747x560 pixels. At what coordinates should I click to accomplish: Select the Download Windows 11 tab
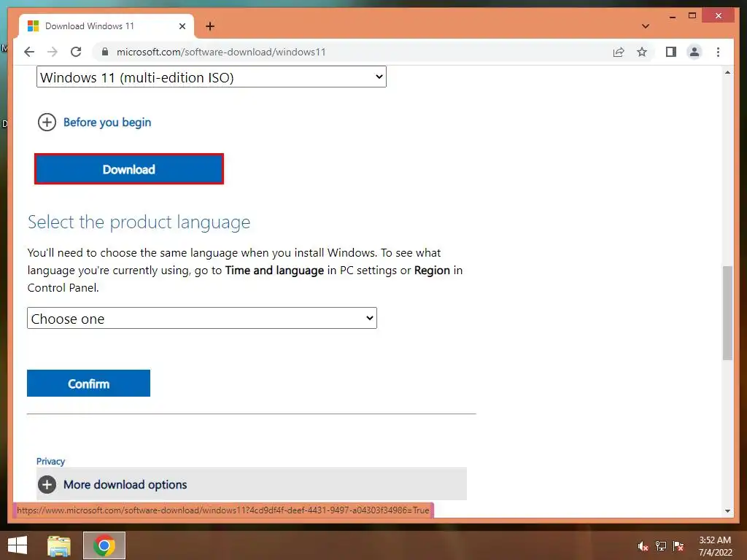107,26
